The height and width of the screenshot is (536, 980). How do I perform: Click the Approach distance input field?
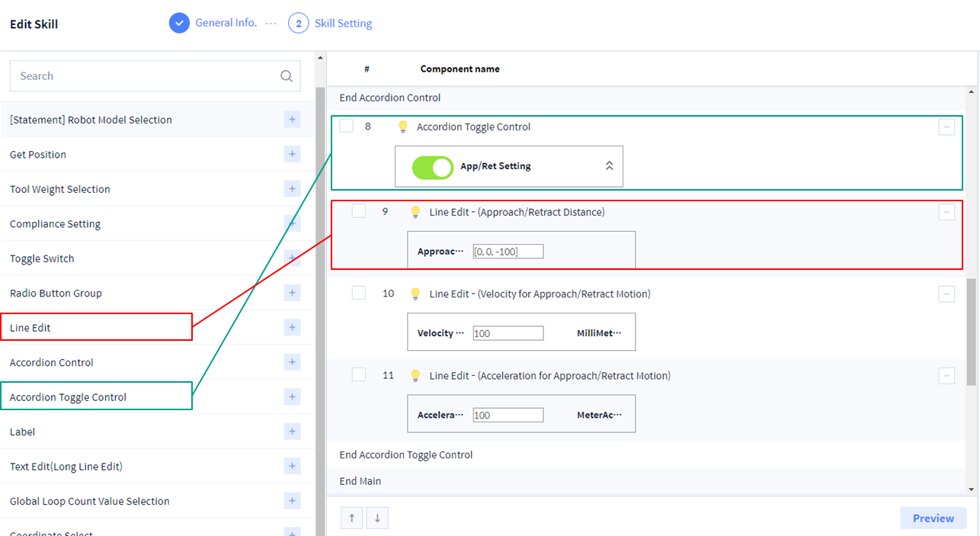point(508,252)
